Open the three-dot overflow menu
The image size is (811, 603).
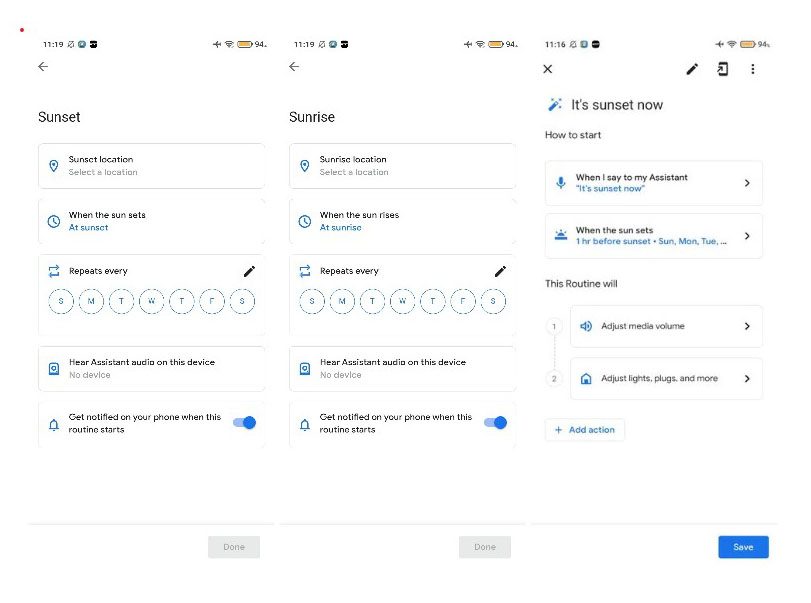(x=753, y=69)
